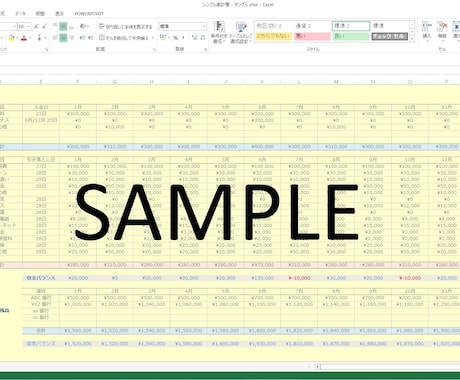
Task: Open Format as Table (テーブルとして書式設定)
Action: (x=241, y=33)
